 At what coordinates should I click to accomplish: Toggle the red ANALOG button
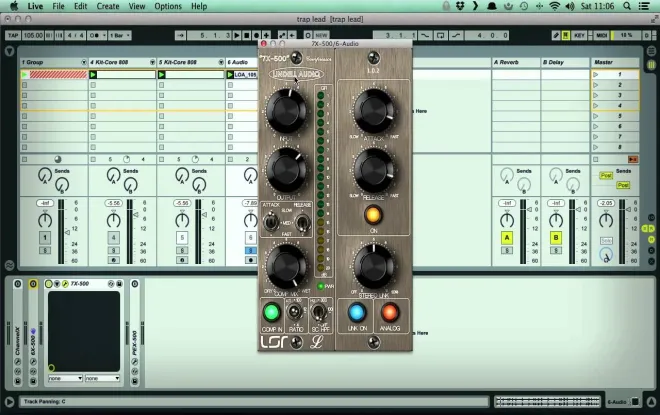389,312
